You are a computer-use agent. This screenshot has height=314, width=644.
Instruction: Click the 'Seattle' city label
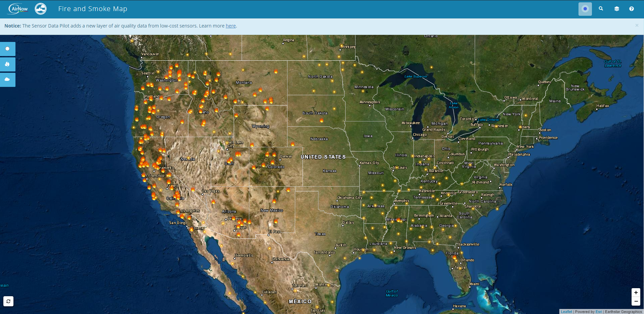point(147,73)
